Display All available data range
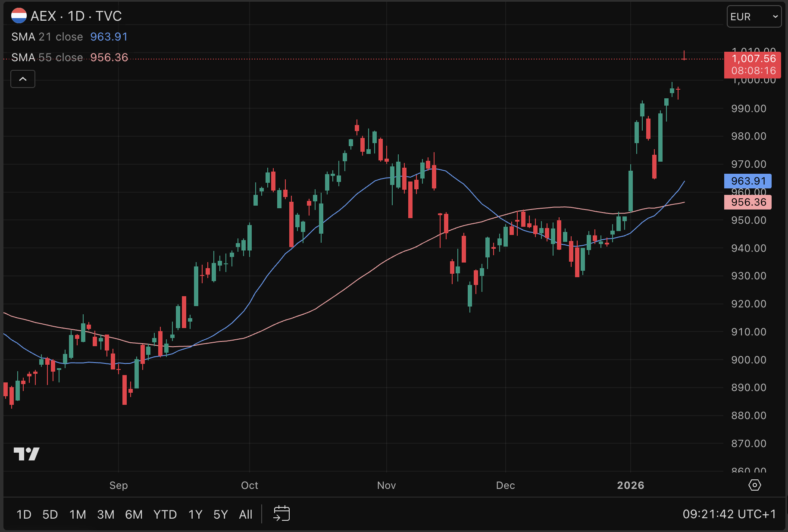 246,514
